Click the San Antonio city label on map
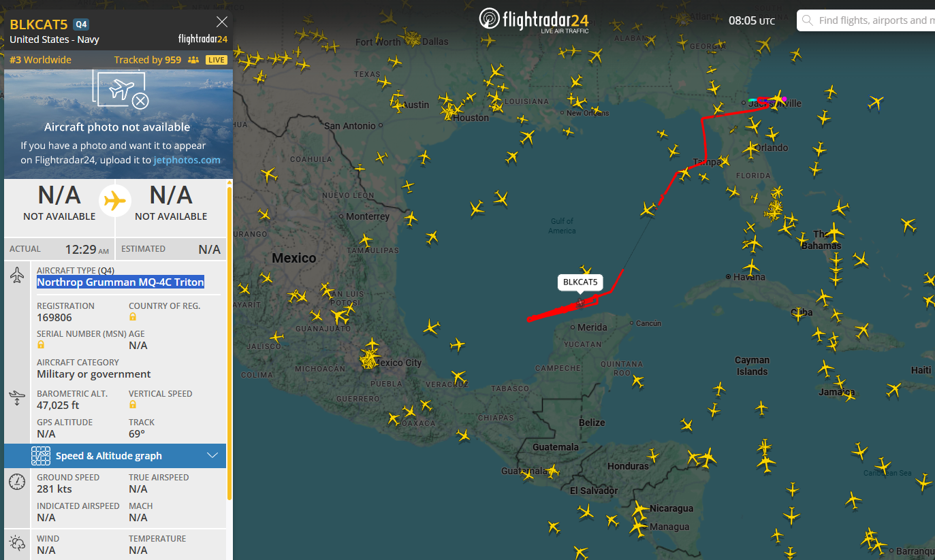The image size is (935, 560). (349, 126)
